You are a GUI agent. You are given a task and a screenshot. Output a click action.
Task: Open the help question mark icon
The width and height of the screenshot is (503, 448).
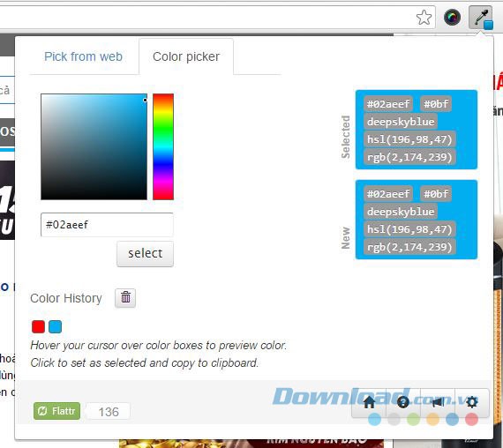tap(403, 402)
